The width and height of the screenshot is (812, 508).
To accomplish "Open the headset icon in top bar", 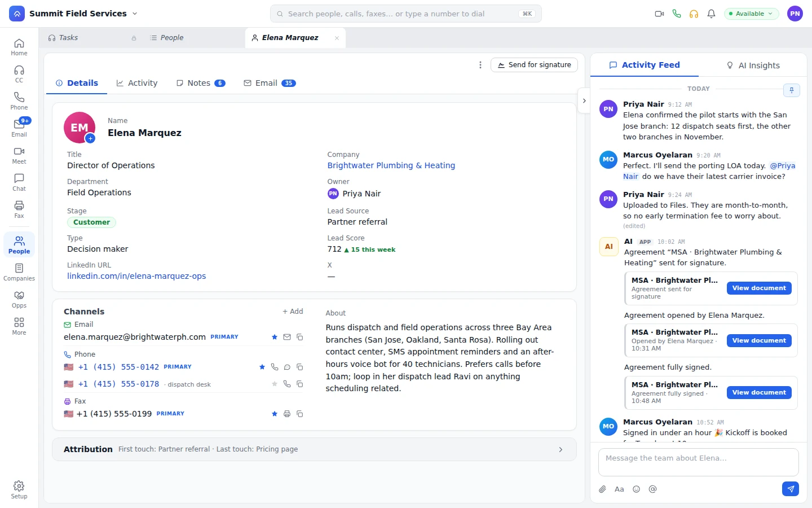I will pyautogui.click(x=694, y=14).
